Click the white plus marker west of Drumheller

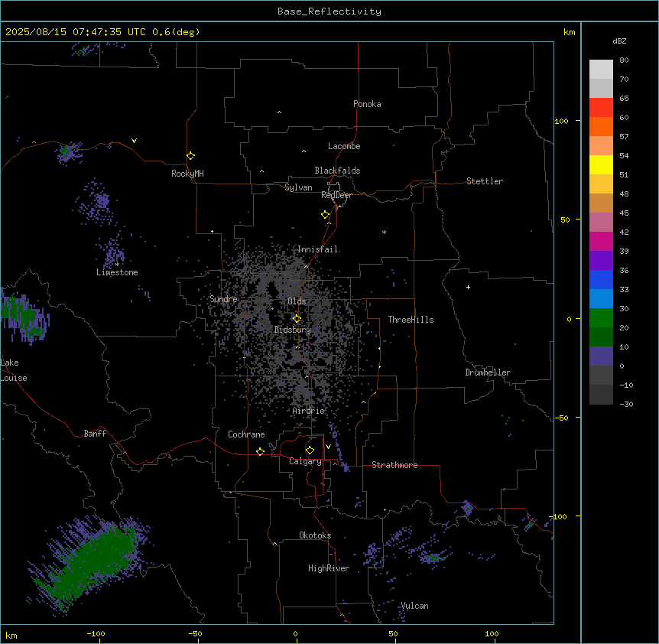click(468, 287)
